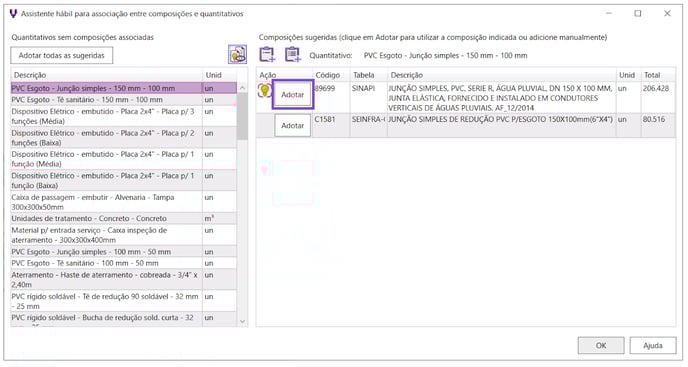Click the Ação column header
This screenshot has width=688, height=367.
284,75
